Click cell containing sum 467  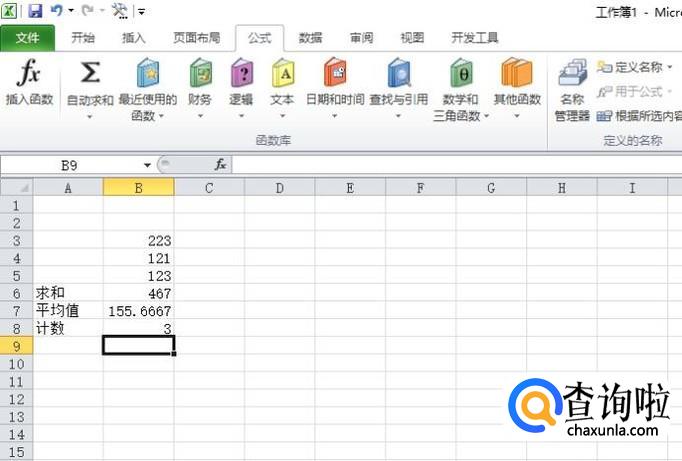pos(139,294)
